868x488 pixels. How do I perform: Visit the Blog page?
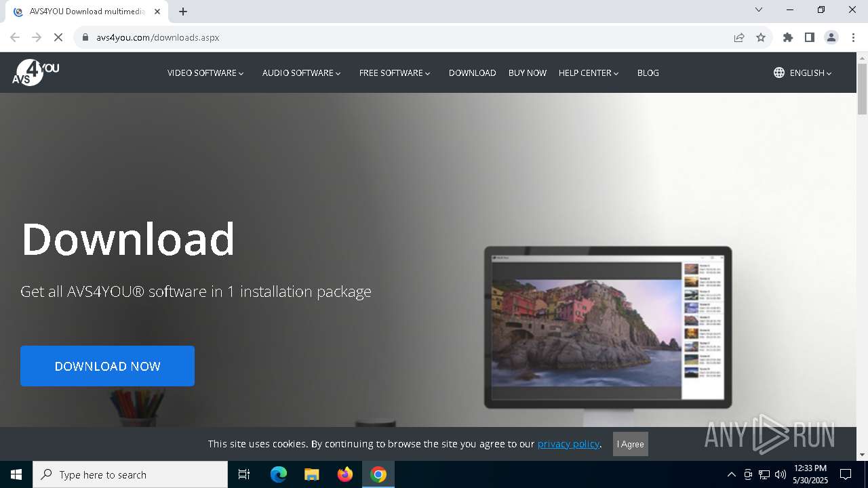coord(648,73)
